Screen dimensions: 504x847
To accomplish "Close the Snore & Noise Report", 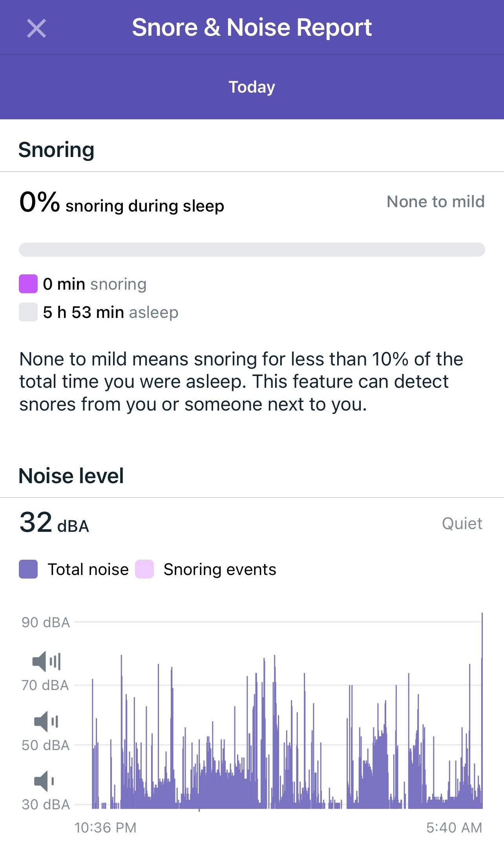I will 37,28.
